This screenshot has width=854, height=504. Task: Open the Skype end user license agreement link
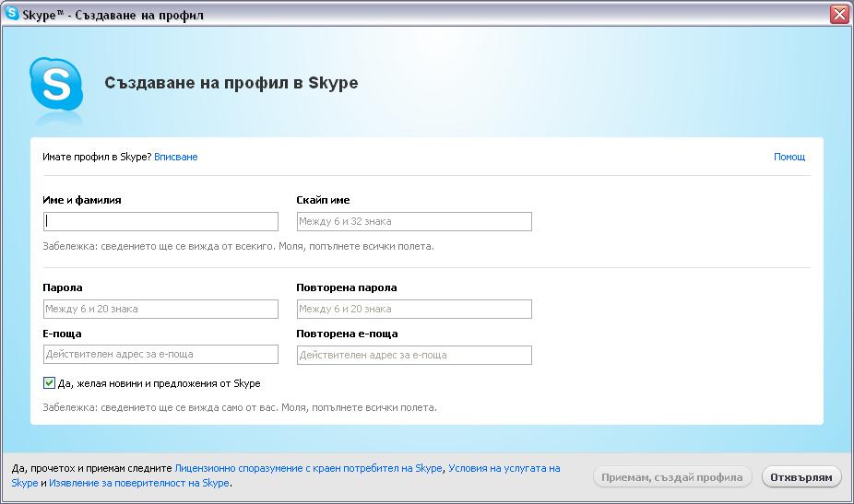(x=308, y=468)
